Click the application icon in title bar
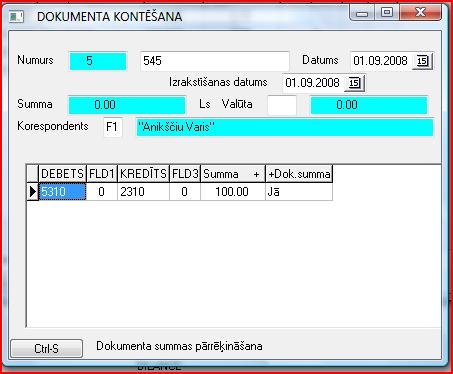This screenshot has width=453, height=374. click(16, 16)
